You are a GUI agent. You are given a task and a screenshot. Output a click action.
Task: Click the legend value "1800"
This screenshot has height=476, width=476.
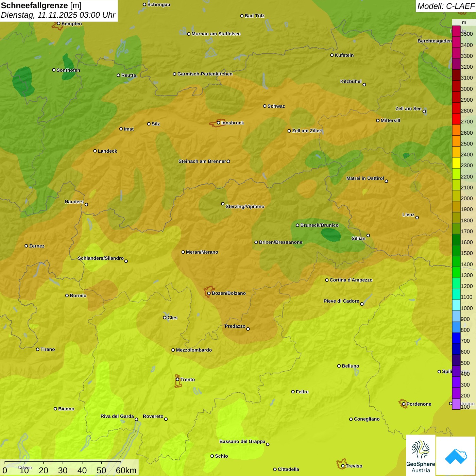pyautogui.click(x=467, y=220)
